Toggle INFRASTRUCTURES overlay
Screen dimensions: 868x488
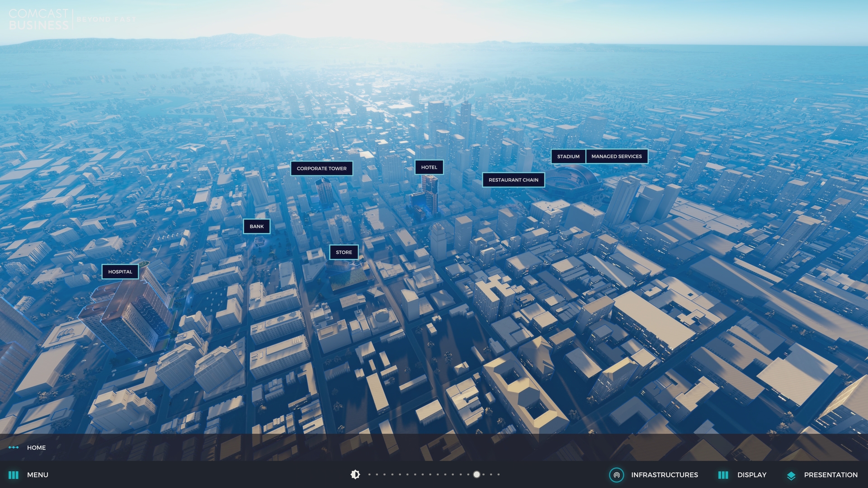point(664,475)
